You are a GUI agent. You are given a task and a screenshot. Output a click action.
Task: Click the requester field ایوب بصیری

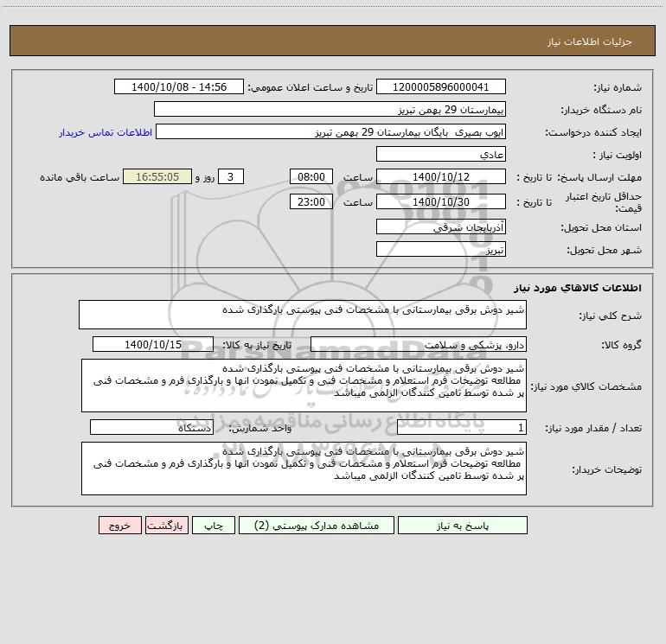click(x=330, y=131)
